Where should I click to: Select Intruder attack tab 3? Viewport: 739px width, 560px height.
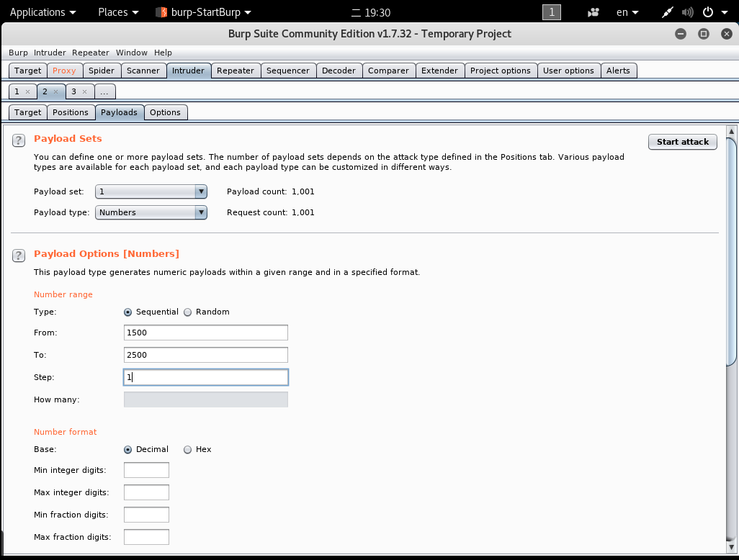point(74,91)
